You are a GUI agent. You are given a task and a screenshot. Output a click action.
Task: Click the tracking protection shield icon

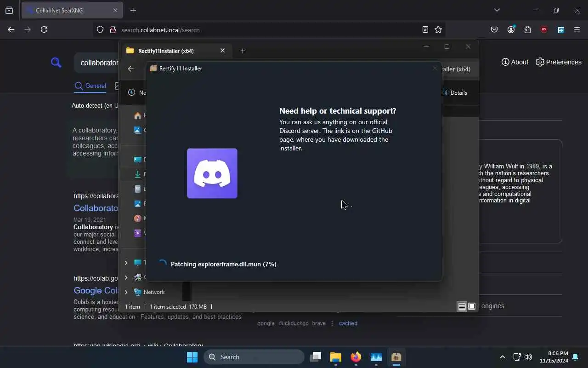100,30
